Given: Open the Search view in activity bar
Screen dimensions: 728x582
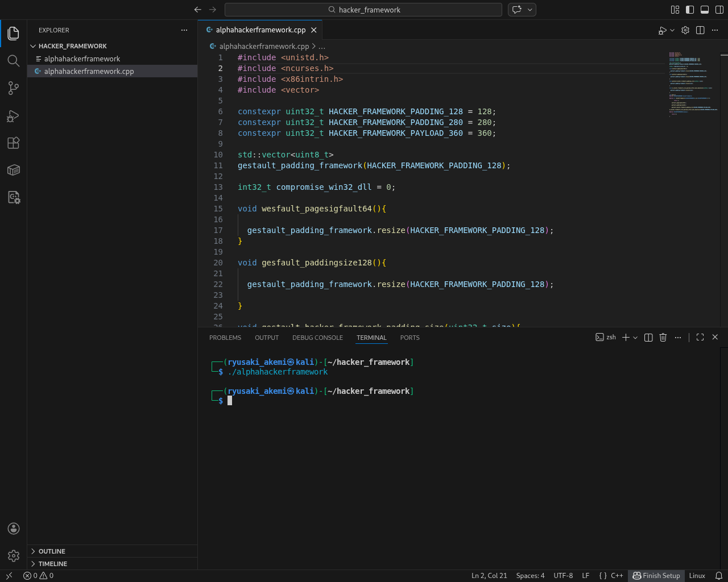Looking at the screenshot, I should click(14, 61).
